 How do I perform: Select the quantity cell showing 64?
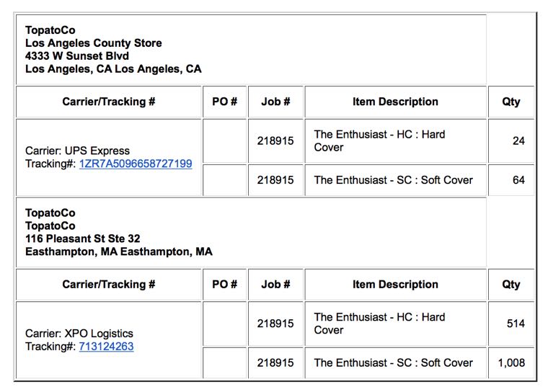coord(511,180)
